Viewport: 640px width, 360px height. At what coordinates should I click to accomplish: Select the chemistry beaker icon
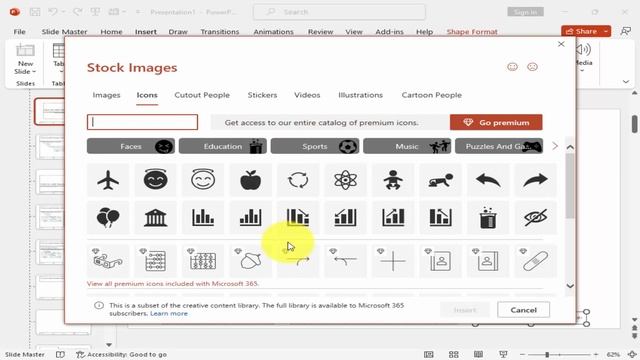click(488, 218)
